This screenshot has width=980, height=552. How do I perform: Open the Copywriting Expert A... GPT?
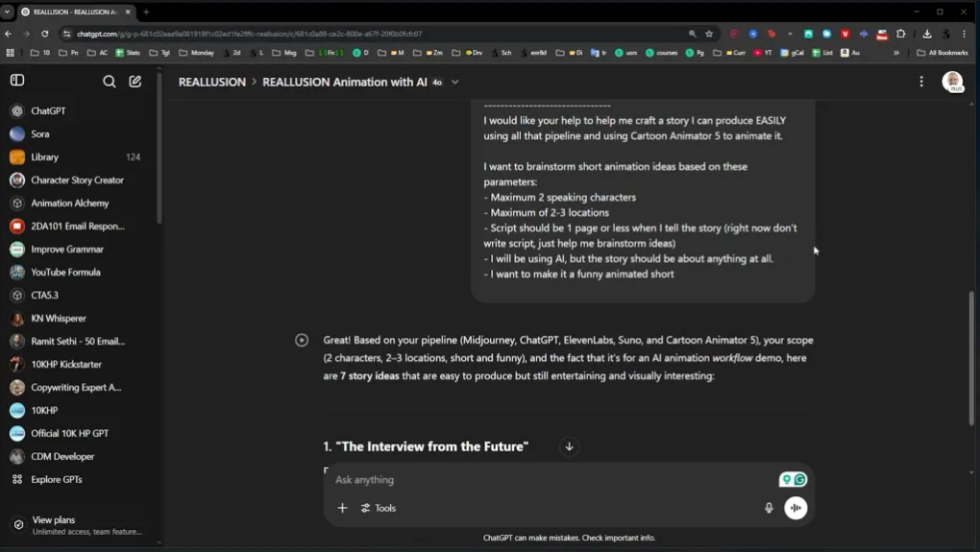click(x=78, y=387)
